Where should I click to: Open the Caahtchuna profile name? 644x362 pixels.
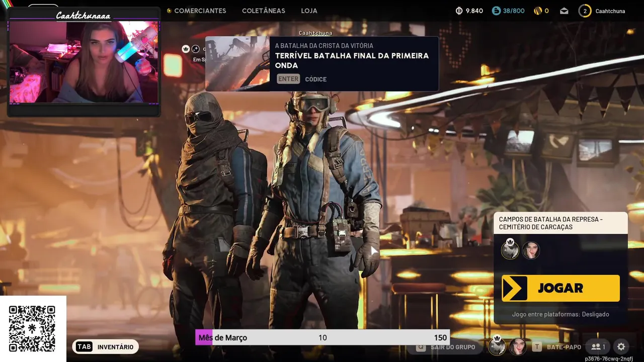[610, 11]
